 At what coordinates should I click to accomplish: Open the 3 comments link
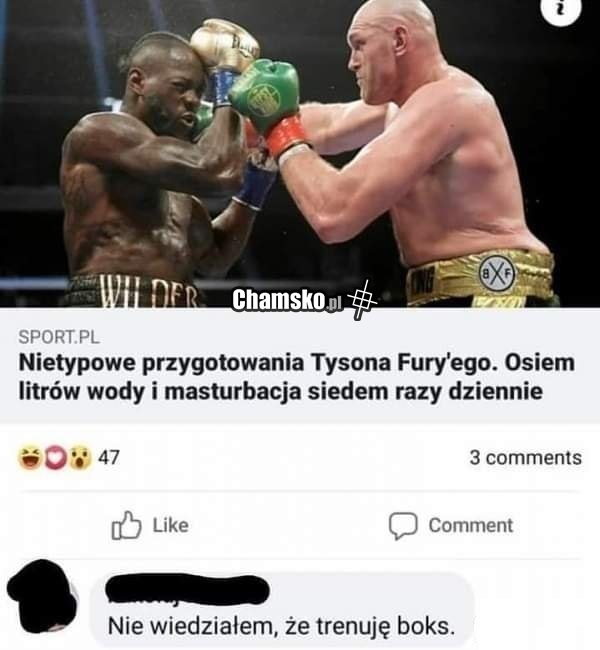coord(525,458)
